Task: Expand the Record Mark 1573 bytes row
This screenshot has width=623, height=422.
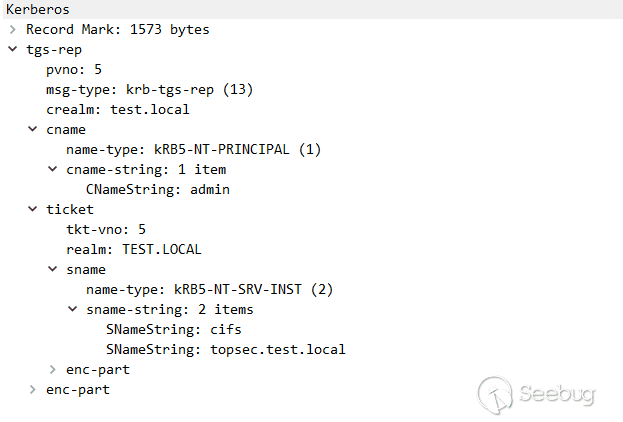Action: 12,30
